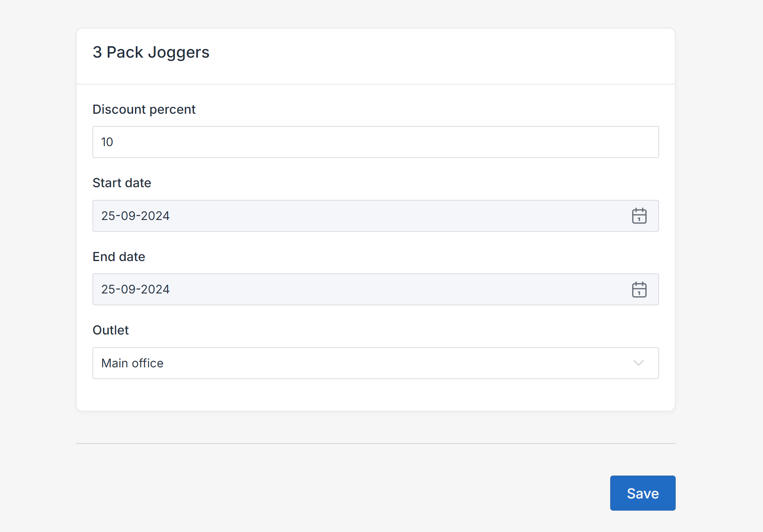Screen dimensions: 763x532
Task: Click the calendar icon beside 25-09-2024 start date
Action: [x=639, y=216]
